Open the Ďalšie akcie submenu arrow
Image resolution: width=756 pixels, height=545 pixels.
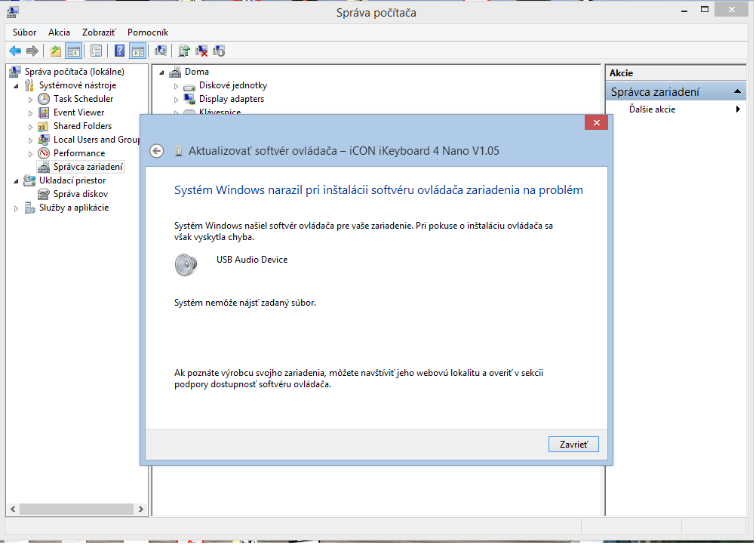tap(738, 109)
